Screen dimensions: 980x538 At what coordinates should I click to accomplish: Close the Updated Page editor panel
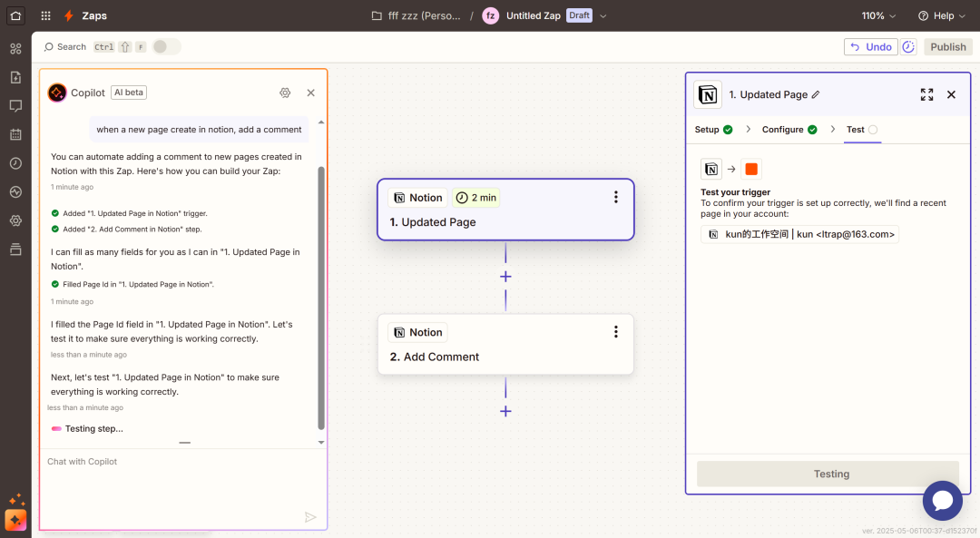(x=951, y=94)
